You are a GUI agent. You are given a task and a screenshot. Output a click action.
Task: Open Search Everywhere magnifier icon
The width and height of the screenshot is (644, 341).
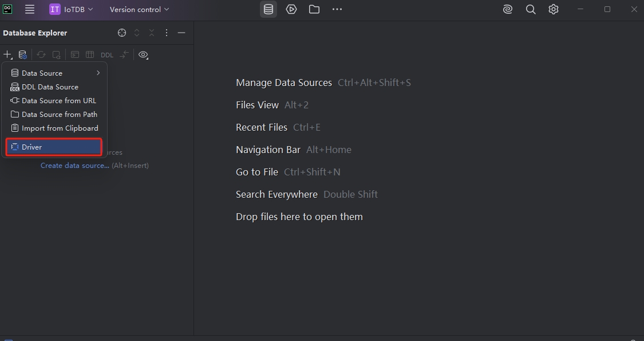click(531, 9)
